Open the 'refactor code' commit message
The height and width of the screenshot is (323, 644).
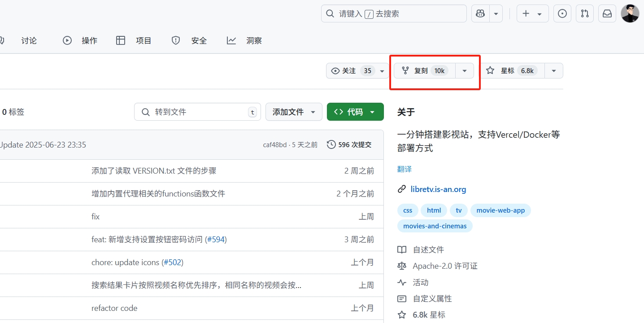pyautogui.click(x=114, y=308)
